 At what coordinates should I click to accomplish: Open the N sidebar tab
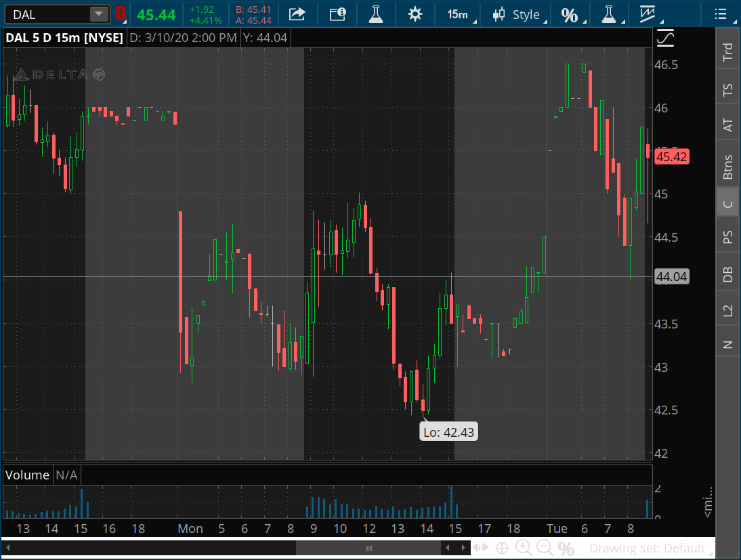(727, 345)
